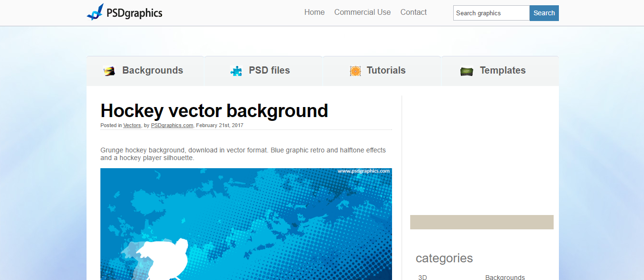Open the hockey player background image
The height and width of the screenshot is (280, 644).
[246, 224]
